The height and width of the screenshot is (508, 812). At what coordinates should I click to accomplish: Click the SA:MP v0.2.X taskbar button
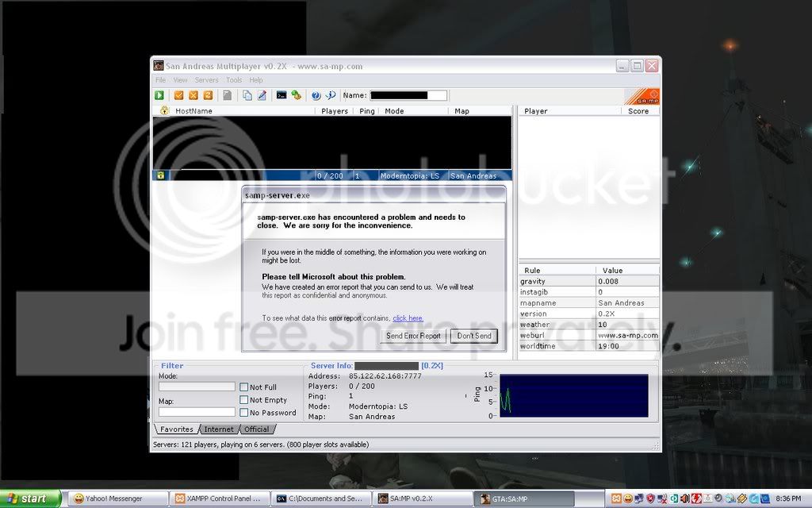423,498
